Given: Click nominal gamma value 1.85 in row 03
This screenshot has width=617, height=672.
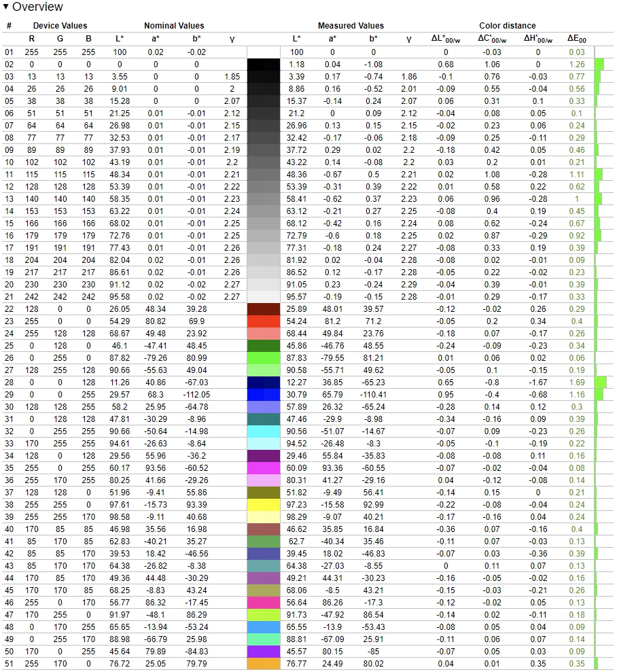Looking at the screenshot, I should click(x=232, y=77).
